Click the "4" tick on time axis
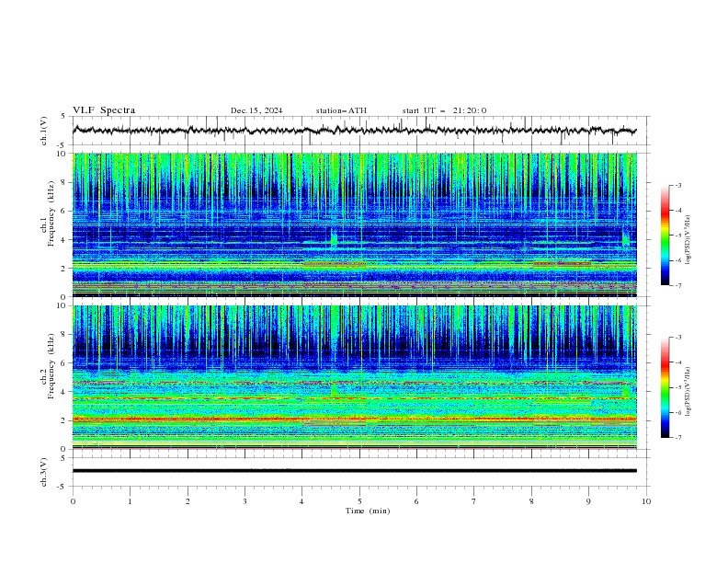The width and height of the screenshot is (728, 563). [x=302, y=501]
